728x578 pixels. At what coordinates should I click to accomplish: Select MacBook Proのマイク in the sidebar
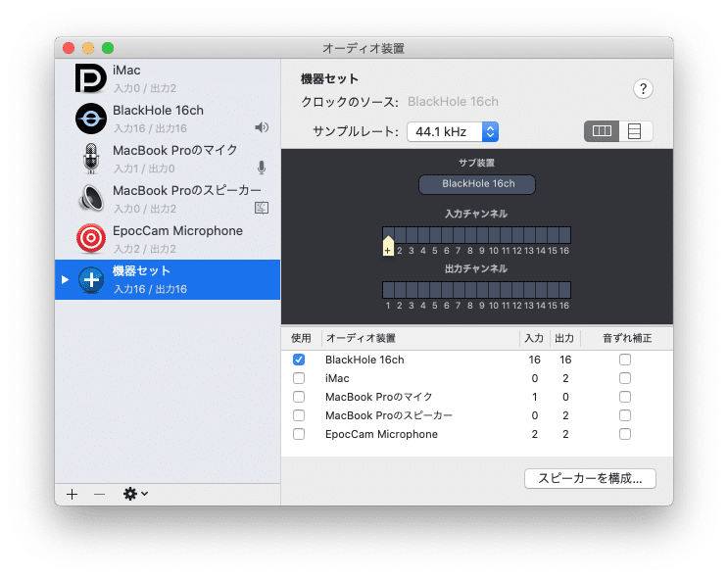pyautogui.click(x=168, y=159)
